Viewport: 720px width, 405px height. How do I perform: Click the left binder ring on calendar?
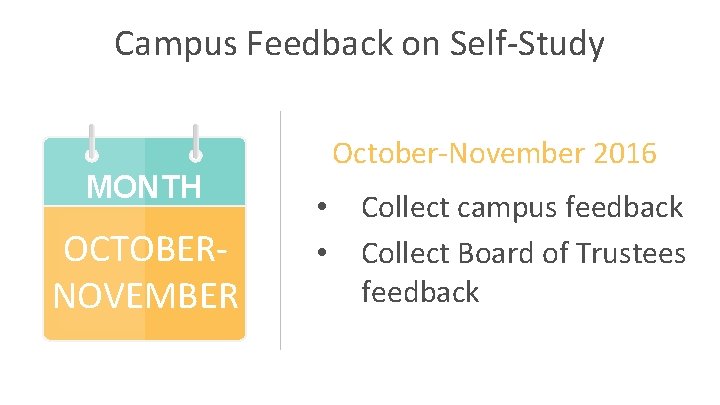(92, 143)
